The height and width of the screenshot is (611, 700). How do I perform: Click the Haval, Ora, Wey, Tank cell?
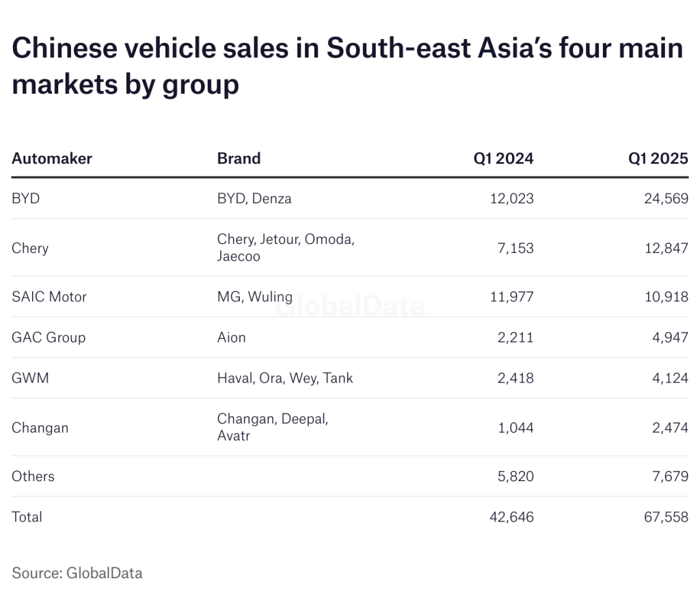point(285,377)
